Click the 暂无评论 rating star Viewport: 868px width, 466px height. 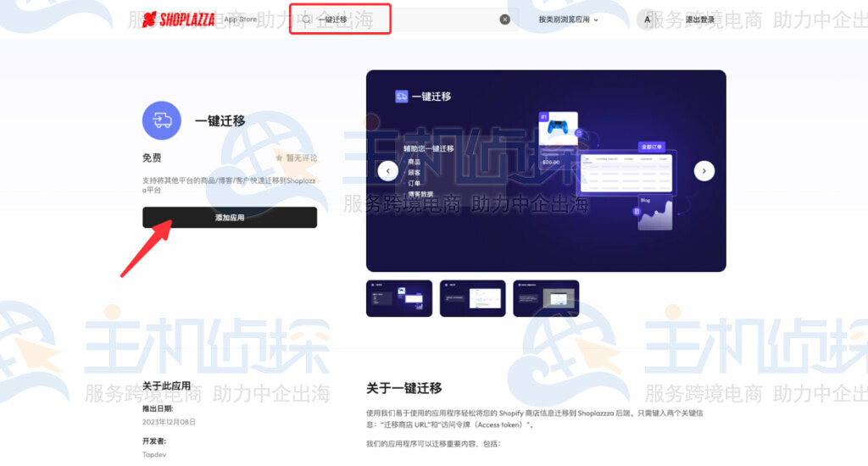click(279, 158)
